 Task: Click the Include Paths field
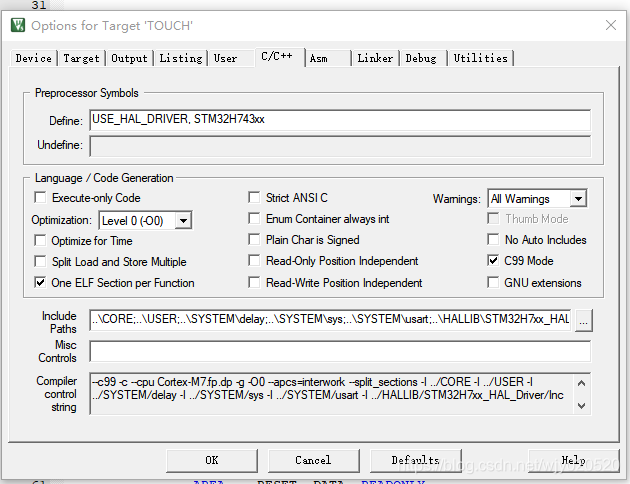pyautogui.click(x=330, y=320)
